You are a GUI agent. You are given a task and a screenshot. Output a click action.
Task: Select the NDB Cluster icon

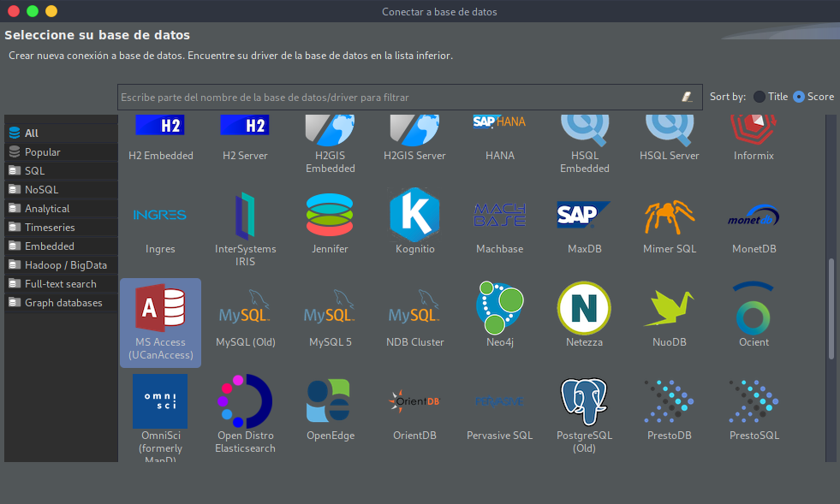click(x=414, y=307)
